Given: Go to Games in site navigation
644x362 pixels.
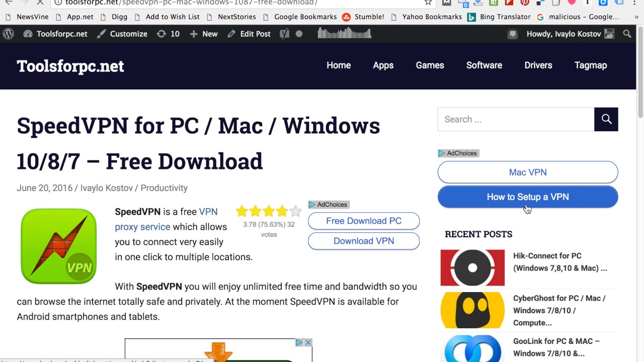Looking at the screenshot, I should [x=430, y=65].
